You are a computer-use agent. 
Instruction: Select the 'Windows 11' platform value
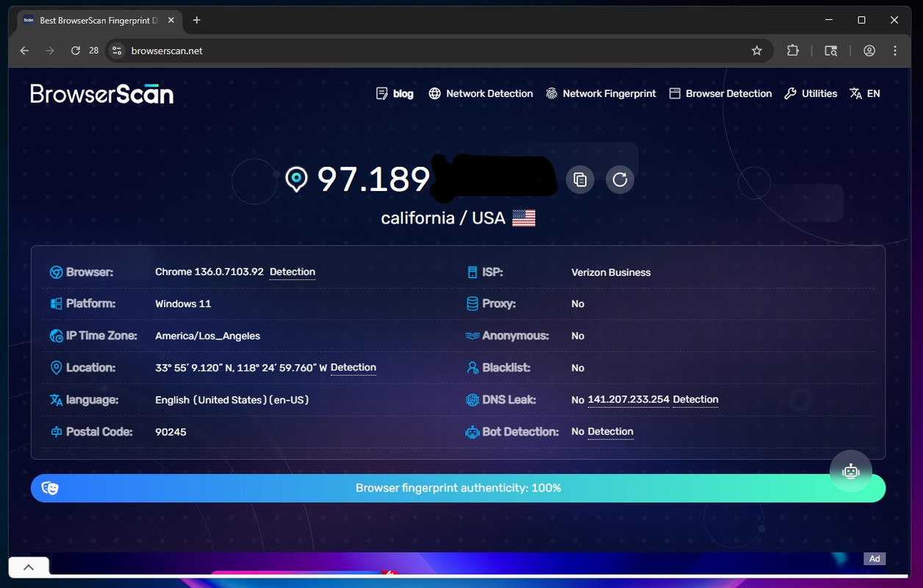tap(183, 304)
